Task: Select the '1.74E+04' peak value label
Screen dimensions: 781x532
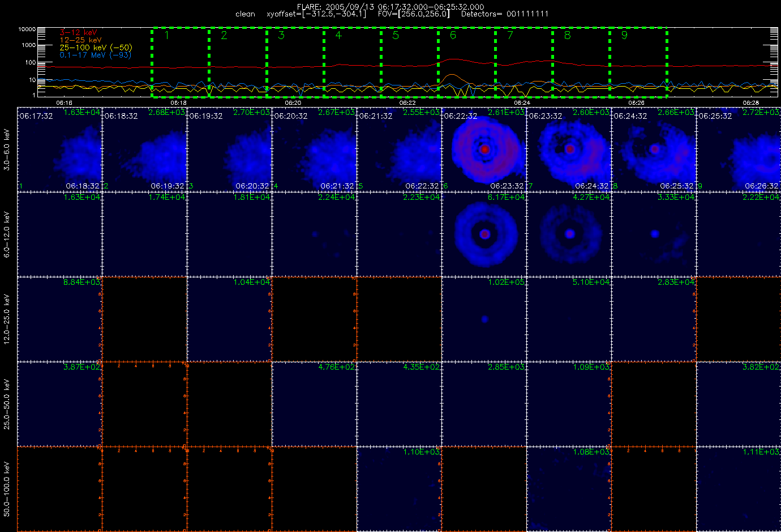Action: pyautogui.click(x=166, y=198)
